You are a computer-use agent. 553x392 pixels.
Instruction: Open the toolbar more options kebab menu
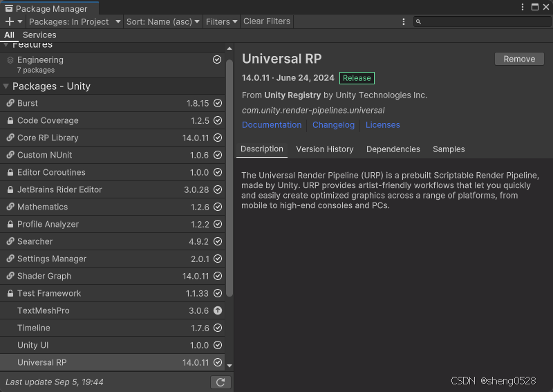click(x=404, y=21)
